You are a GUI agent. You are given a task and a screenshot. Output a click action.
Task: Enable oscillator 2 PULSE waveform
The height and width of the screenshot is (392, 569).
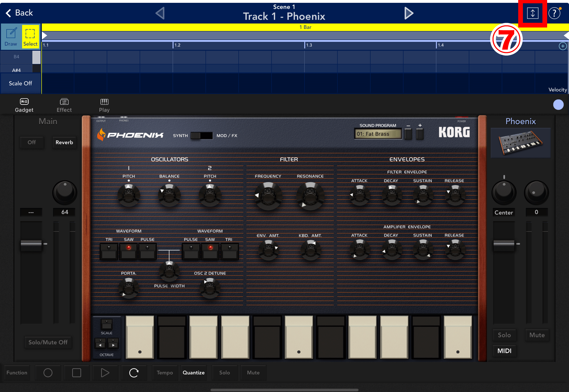(x=191, y=251)
